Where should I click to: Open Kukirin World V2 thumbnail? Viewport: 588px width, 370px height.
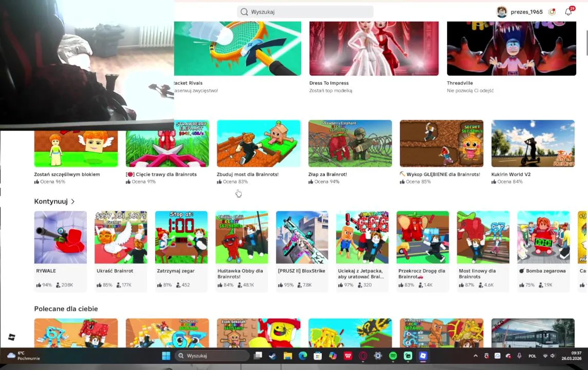[x=533, y=143]
